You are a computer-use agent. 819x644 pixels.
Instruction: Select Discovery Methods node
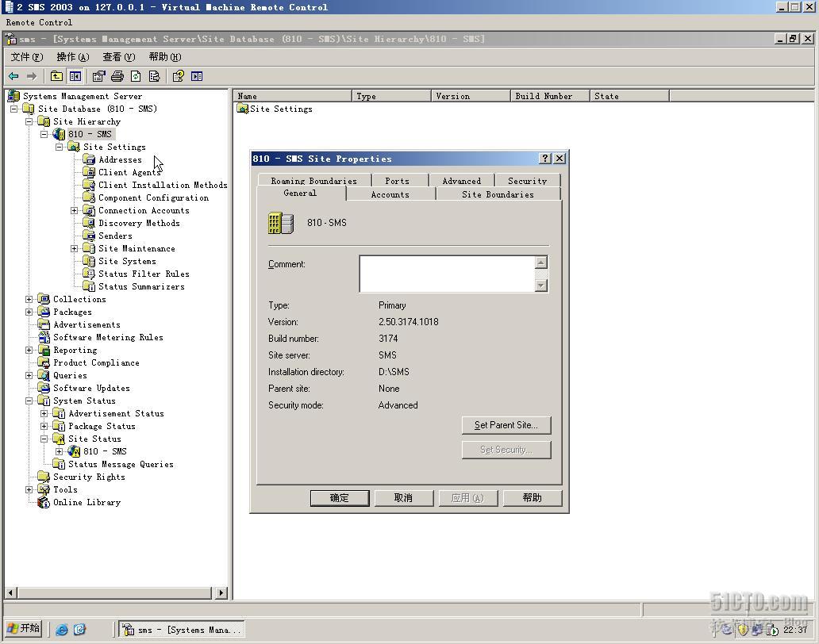(x=139, y=224)
